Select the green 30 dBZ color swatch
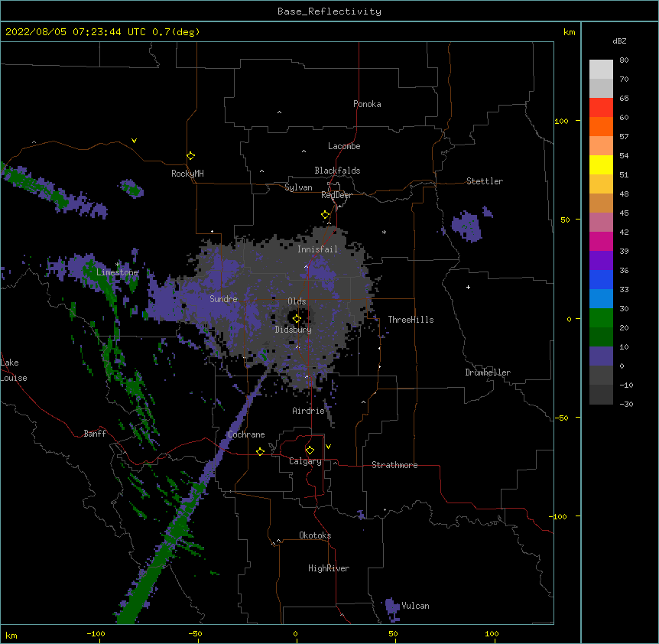The width and height of the screenshot is (659, 644). pyautogui.click(x=601, y=318)
